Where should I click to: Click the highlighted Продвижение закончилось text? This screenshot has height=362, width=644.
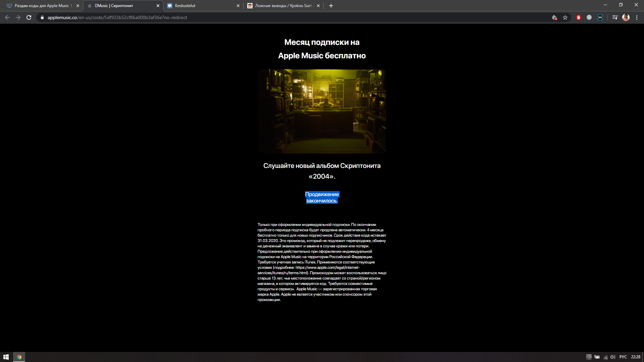coord(322,197)
